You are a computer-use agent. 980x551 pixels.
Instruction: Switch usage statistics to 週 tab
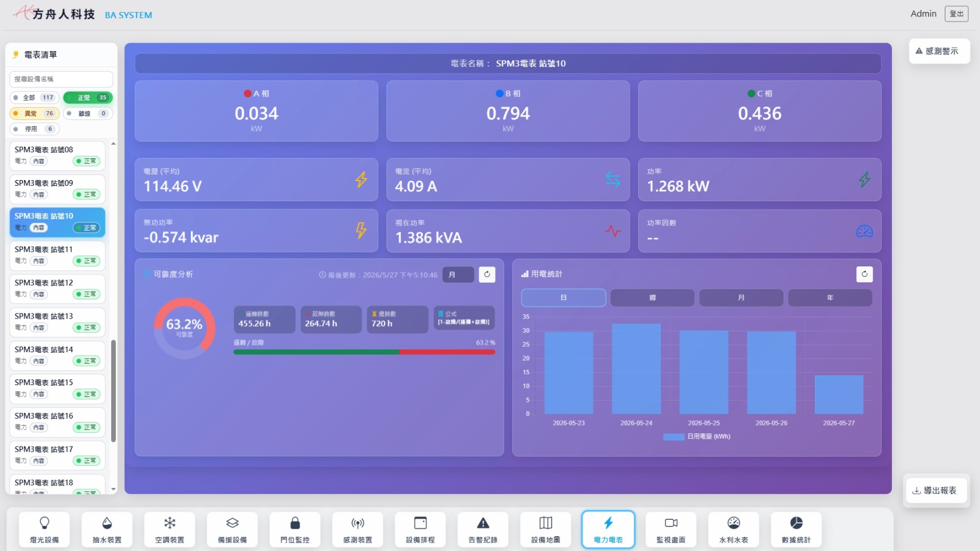point(652,298)
